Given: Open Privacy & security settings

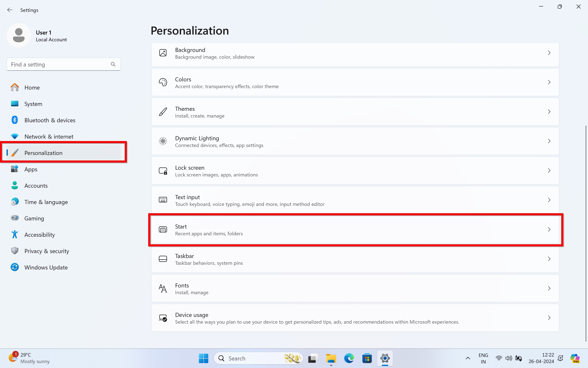Looking at the screenshot, I should (64, 251).
